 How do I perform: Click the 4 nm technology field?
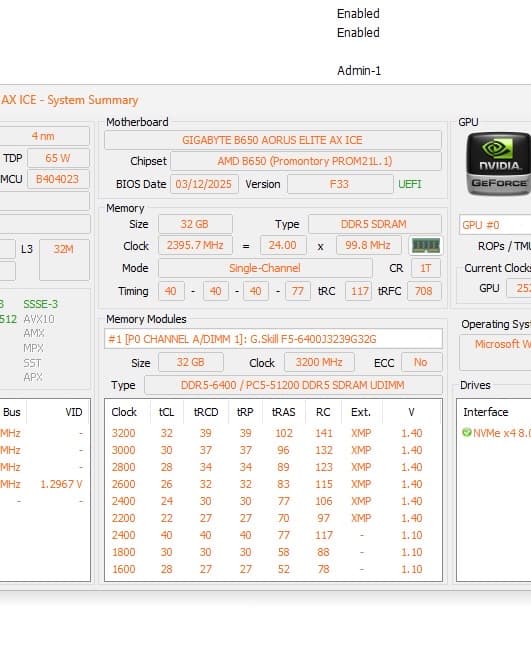44,136
